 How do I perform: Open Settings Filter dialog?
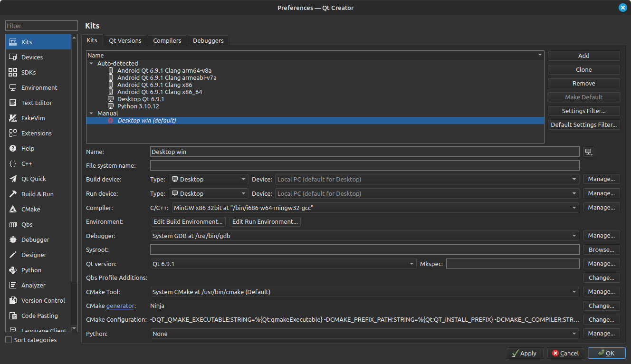(x=583, y=111)
